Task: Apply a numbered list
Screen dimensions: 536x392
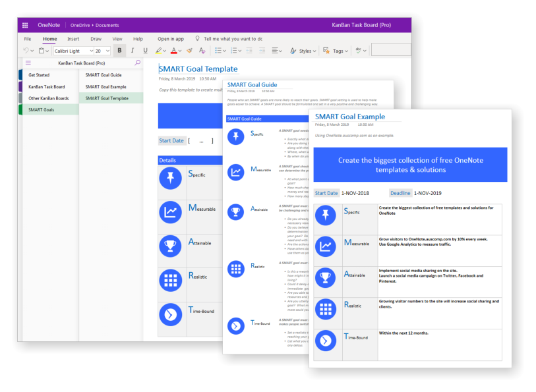Action: click(235, 49)
